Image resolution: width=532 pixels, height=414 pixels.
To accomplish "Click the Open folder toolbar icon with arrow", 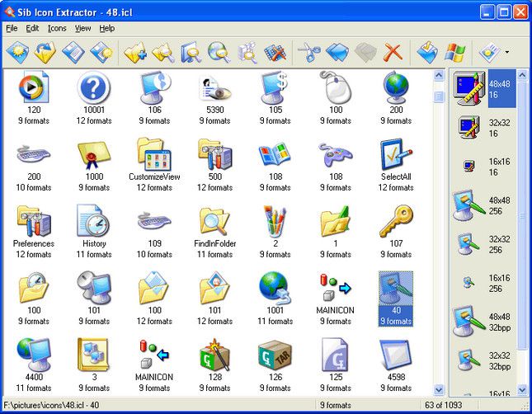I will [x=45, y=52].
